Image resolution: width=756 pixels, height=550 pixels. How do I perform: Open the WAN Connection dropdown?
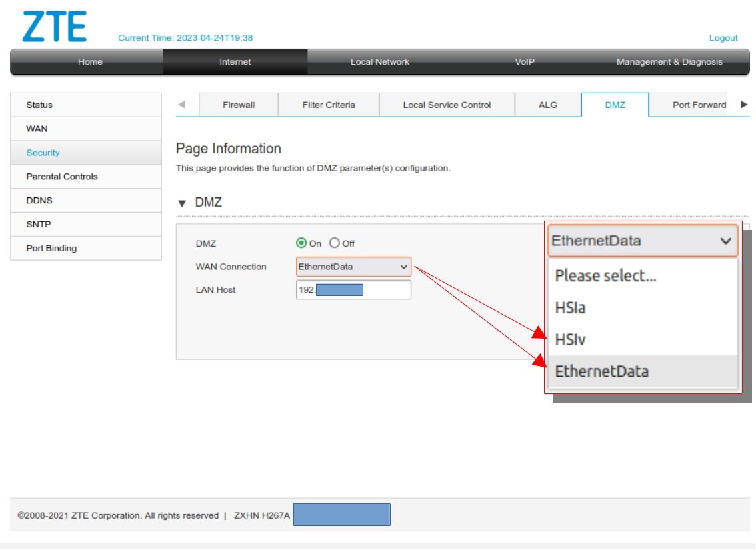(353, 267)
